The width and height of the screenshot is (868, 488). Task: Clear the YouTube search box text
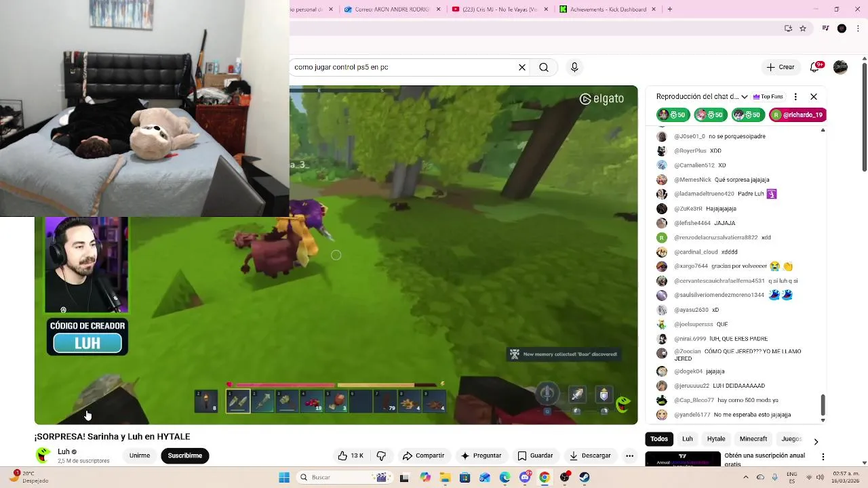(522, 67)
